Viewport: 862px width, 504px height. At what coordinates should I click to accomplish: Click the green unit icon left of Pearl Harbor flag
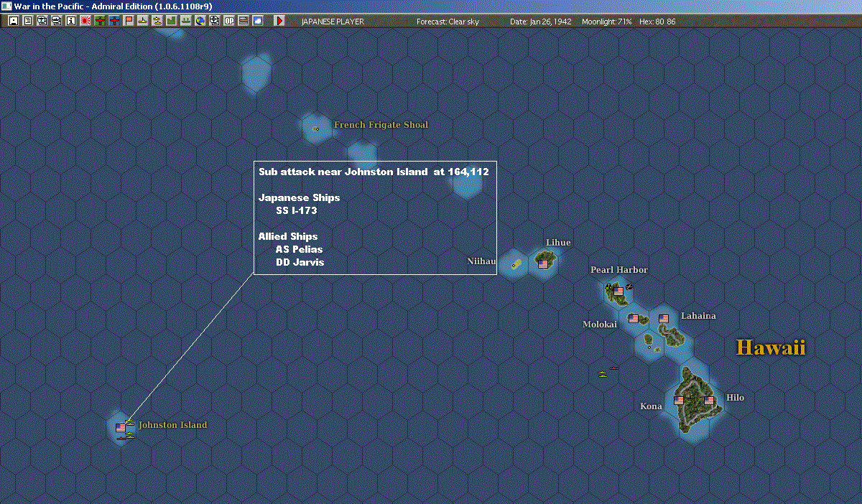click(x=609, y=288)
